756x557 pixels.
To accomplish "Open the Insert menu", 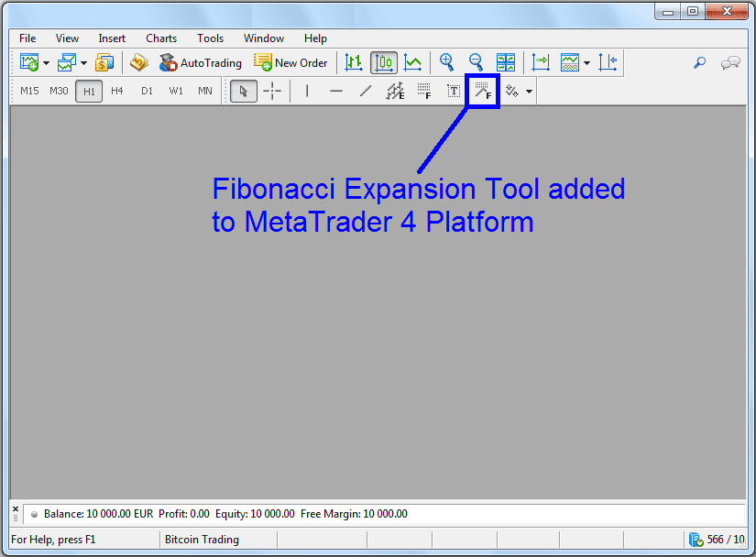I will pyautogui.click(x=112, y=38).
